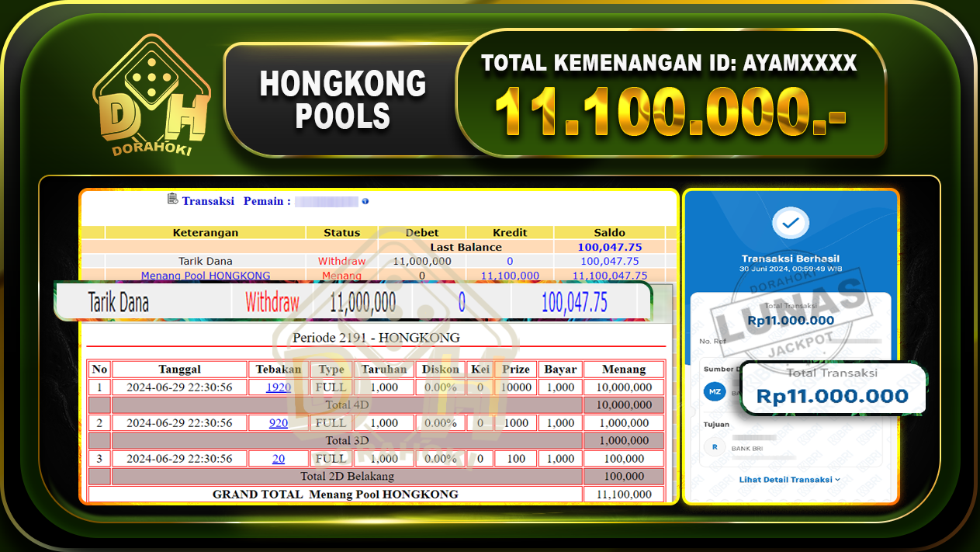Click the Saldo column header
The image size is (980, 552).
coord(610,232)
